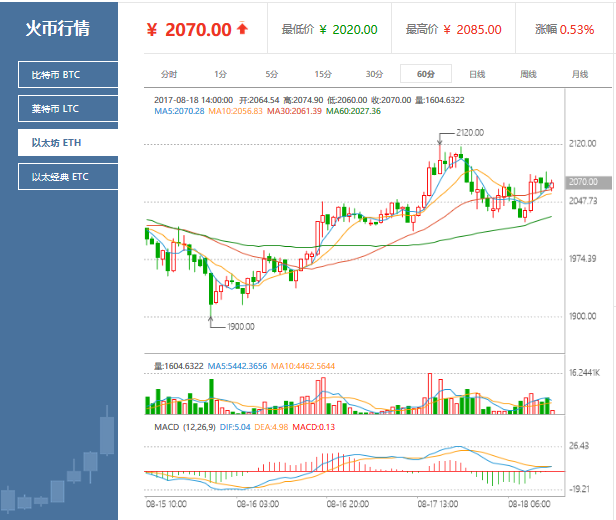
Task: Open the 月线 monthly chart
Action: click(580, 74)
